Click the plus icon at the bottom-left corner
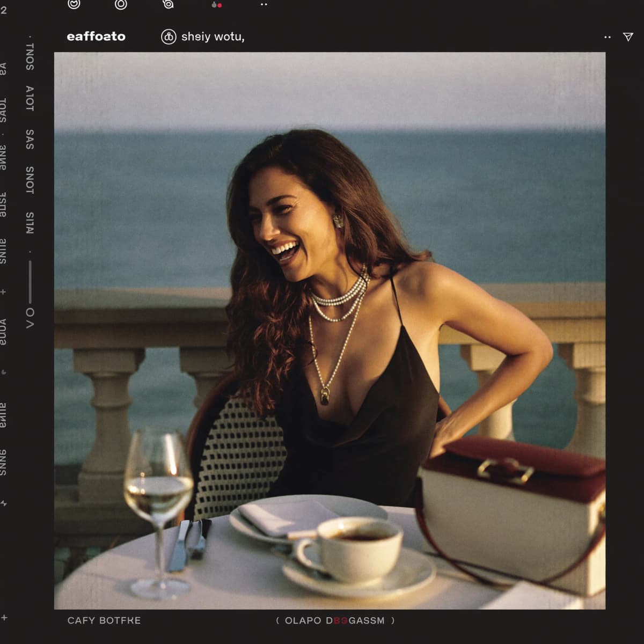 coord(4,618)
